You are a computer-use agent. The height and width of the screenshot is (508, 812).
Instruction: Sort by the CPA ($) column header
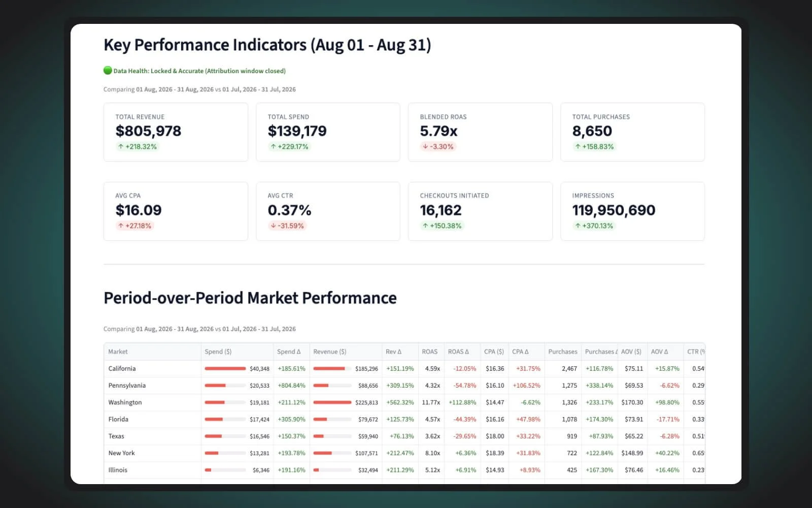(494, 352)
